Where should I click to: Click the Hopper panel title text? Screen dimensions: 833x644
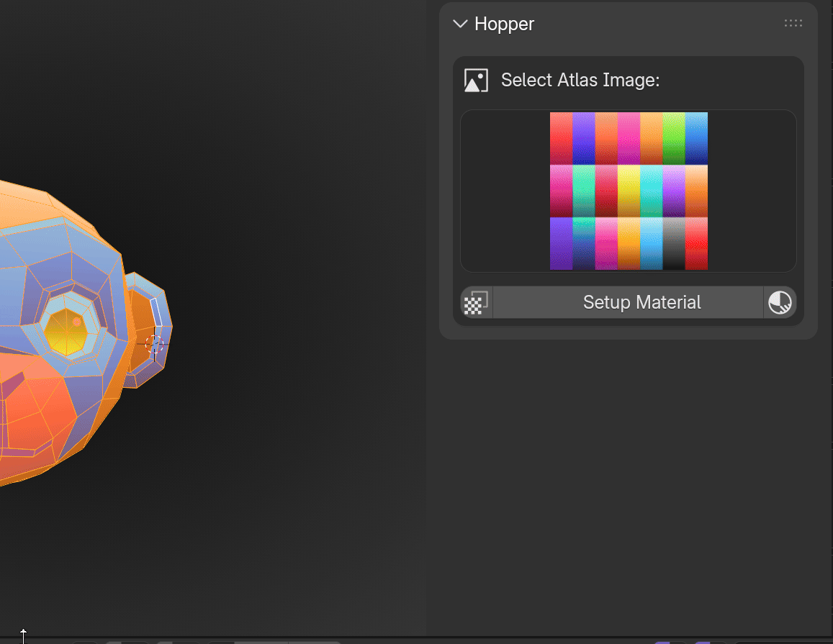coord(504,24)
